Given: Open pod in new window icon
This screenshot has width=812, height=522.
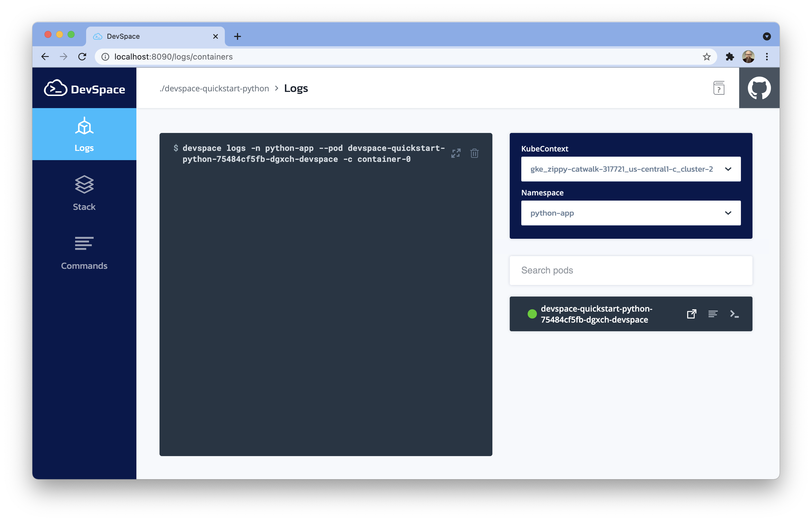Looking at the screenshot, I should [691, 314].
